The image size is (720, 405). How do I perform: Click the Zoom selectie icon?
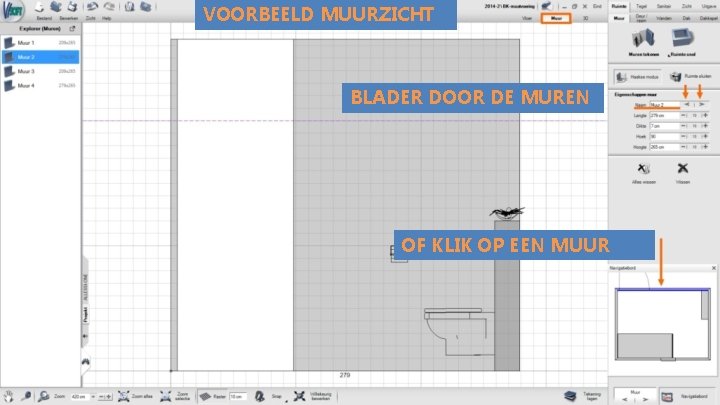point(165,396)
